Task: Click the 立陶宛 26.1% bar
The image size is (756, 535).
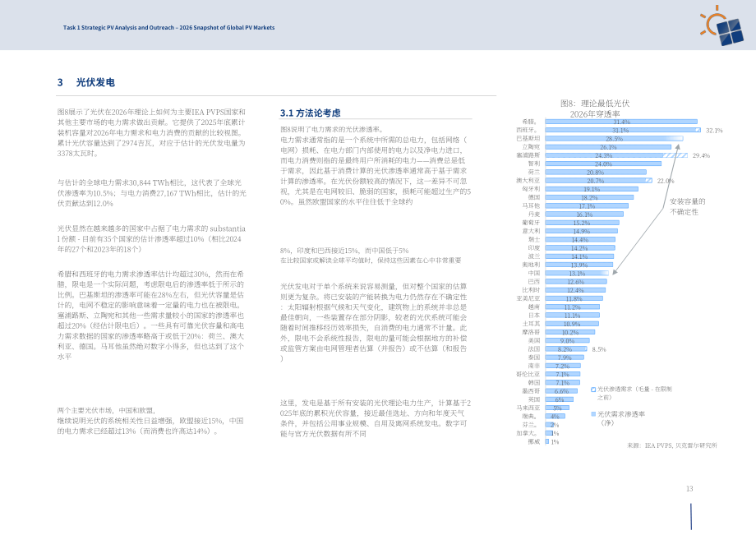Action: 608,147
